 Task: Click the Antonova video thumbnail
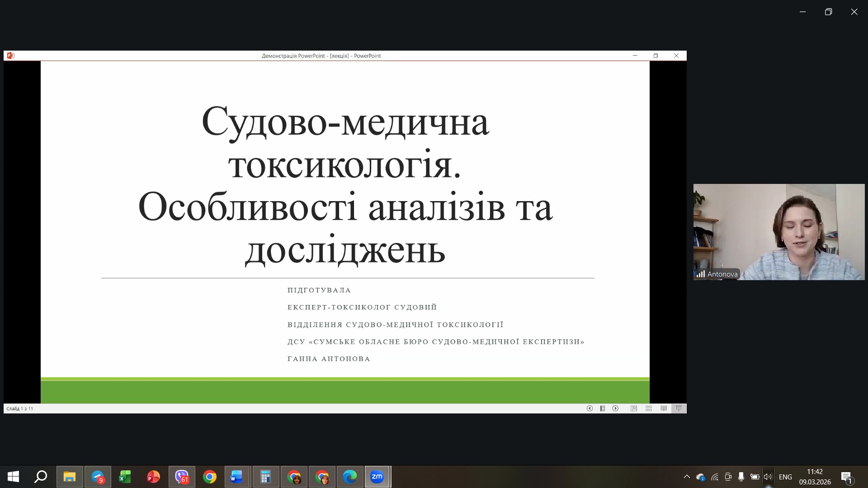pos(778,232)
